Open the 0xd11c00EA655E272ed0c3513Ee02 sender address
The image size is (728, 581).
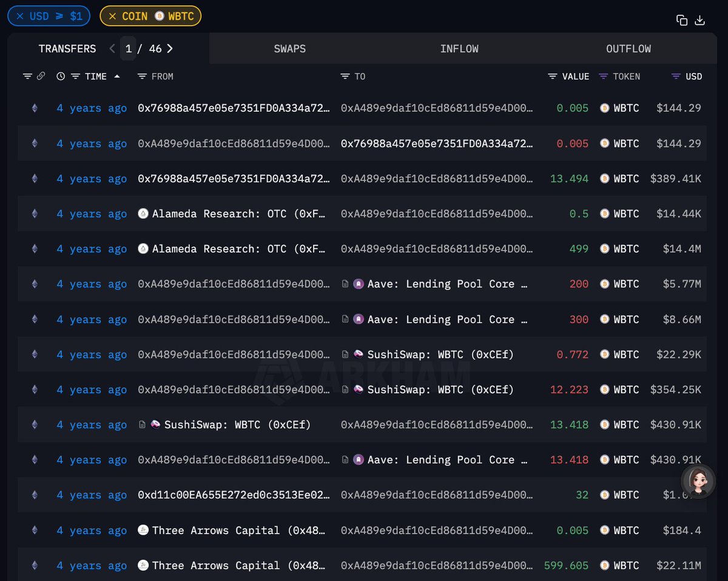[234, 495]
